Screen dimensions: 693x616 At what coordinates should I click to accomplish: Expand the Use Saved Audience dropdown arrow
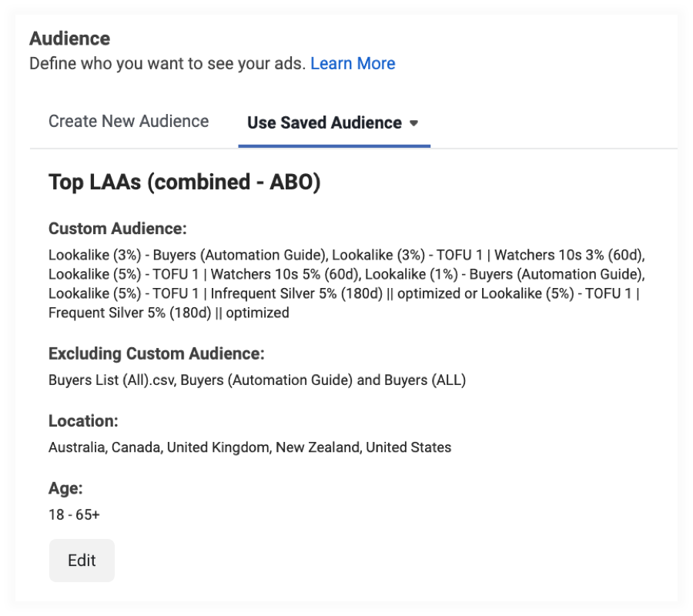413,123
